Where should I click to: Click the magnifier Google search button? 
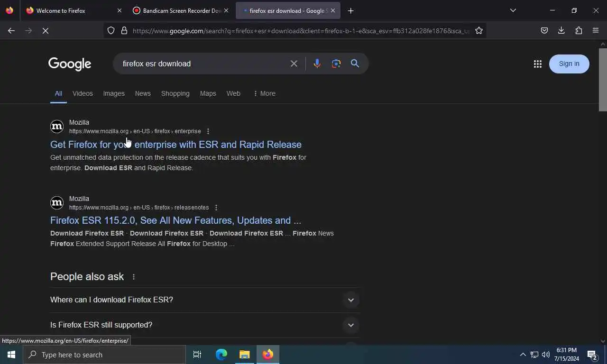[355, 64]
